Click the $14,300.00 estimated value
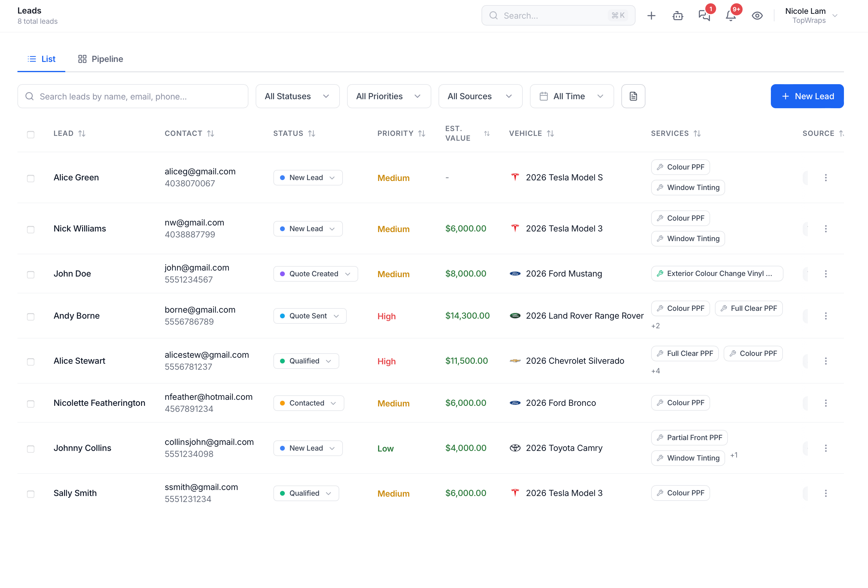868x588 pixels. pos(467,316)
